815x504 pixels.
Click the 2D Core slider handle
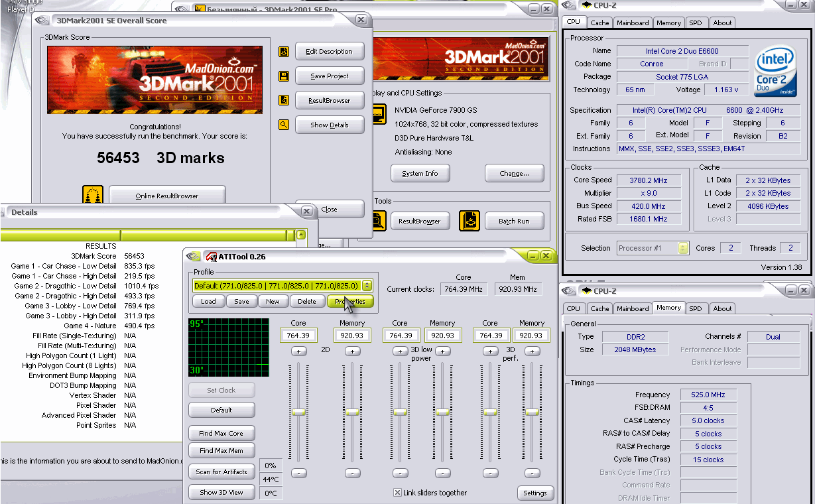click(x=298, y=412)
